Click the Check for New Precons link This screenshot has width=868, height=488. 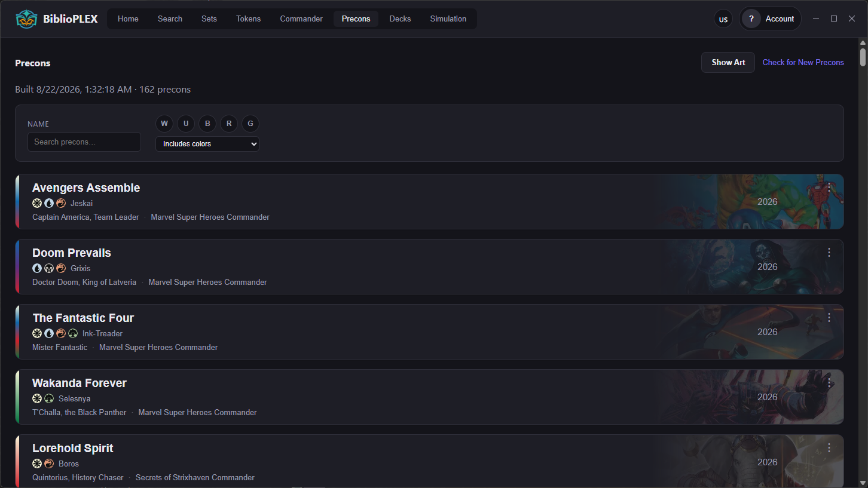[803, 62]
